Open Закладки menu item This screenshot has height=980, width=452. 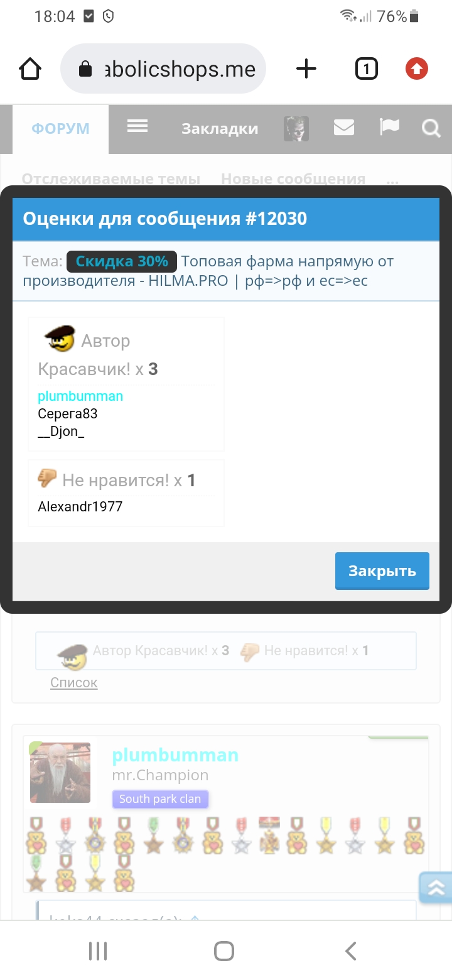[220, 129]
